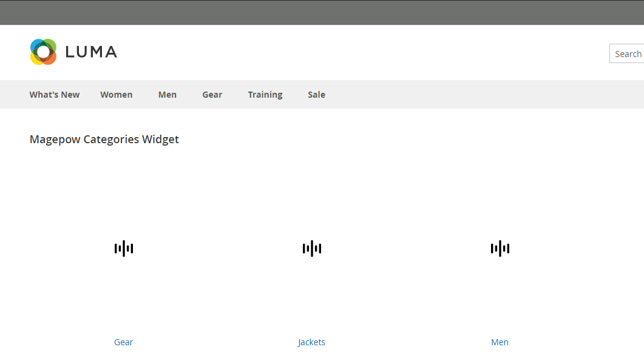Click the Luma circular logo icon

(43, 52)
